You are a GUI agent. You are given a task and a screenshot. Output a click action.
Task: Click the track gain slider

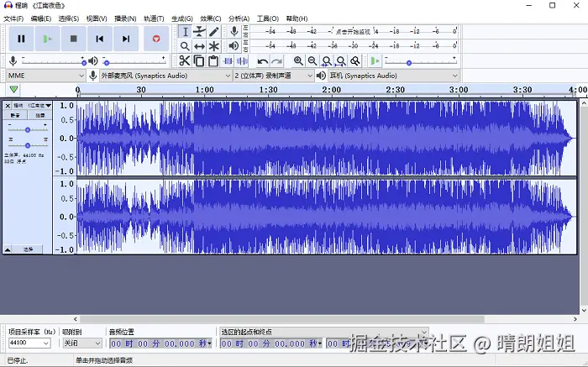coord(28,129)
